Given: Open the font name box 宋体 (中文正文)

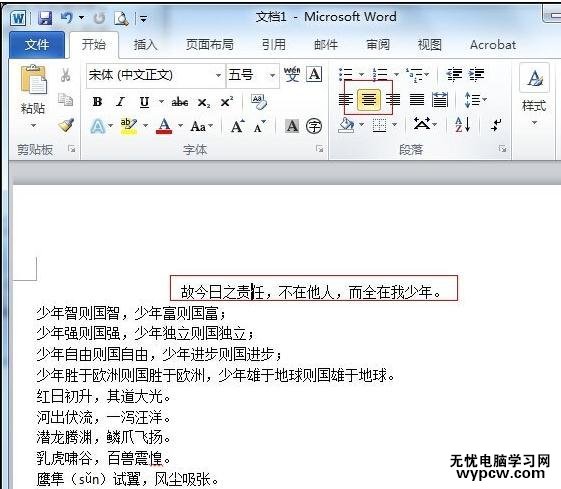Looking at the screenshot, I should [x=155, y=75].
